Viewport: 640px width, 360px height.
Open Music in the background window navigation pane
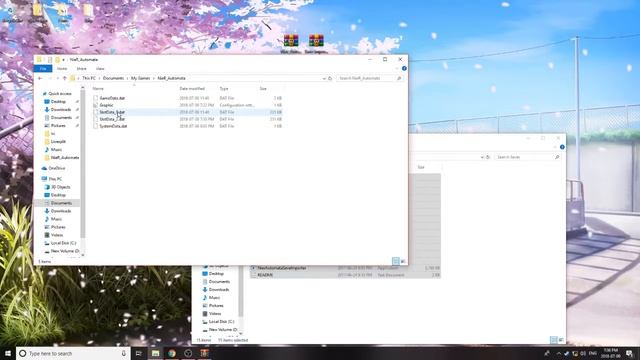point(214,298)
